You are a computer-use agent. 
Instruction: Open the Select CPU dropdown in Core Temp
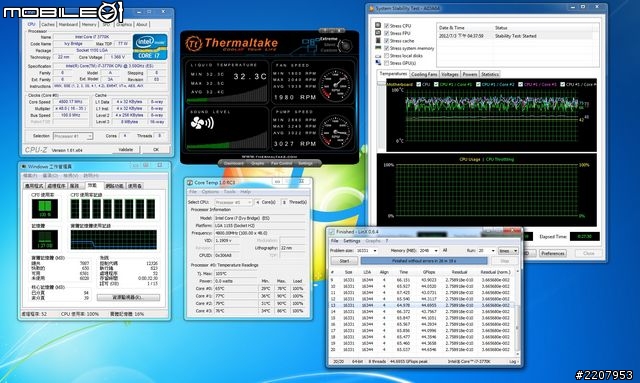(233, 202)
